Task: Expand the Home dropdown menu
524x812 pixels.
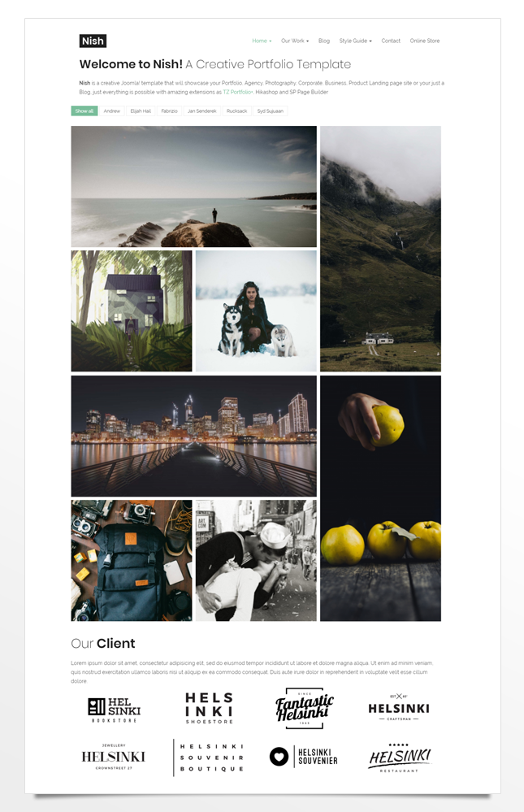Action: pos(262,41)
